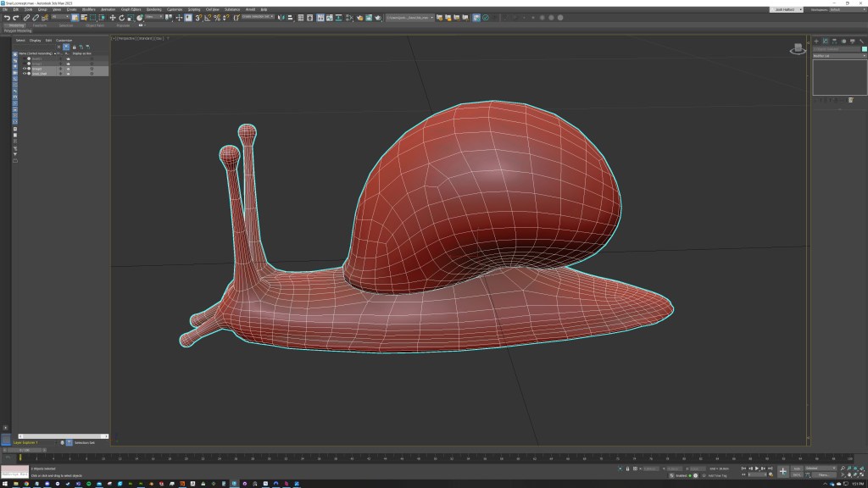Screen dimensions: 868x488
Task: Toggle the 3D Snaps icon
Action: pyautogui.click(x=197, y=17)
